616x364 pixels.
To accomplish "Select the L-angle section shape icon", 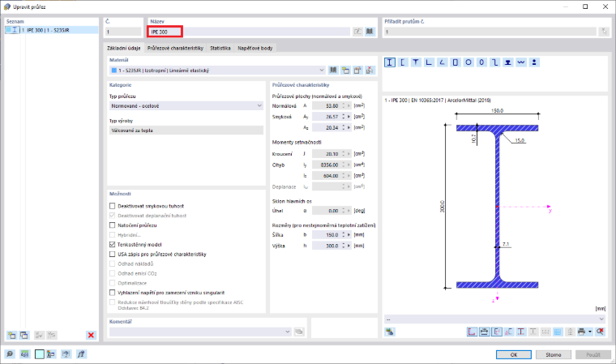I will point(429,62).
